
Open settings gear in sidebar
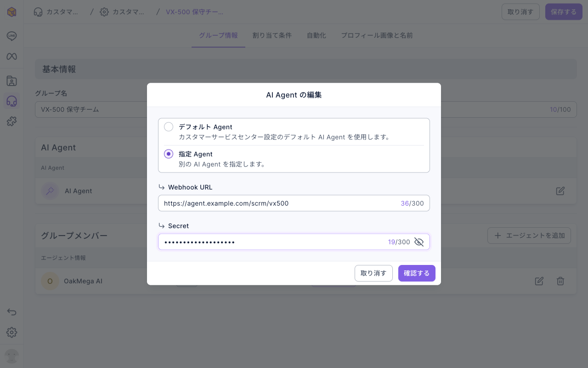pos(12,333)
